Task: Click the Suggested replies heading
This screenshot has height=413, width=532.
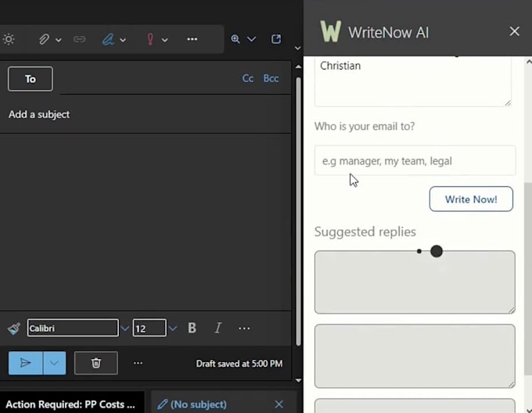Action: click(x=365, y=232)
